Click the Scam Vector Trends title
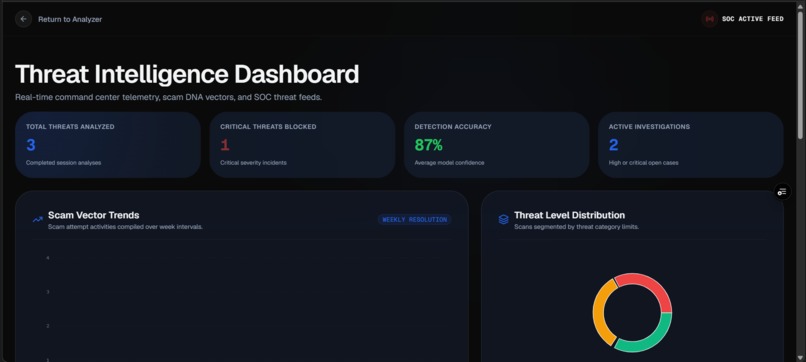This screenshot has width=806, height=362. coord(94,215)
